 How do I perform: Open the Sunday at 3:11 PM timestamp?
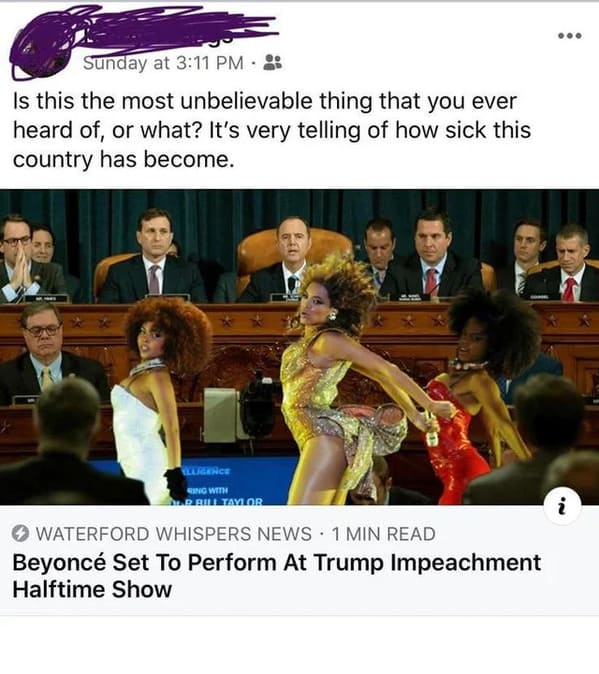pyautogui.click(x=163, y=63)
